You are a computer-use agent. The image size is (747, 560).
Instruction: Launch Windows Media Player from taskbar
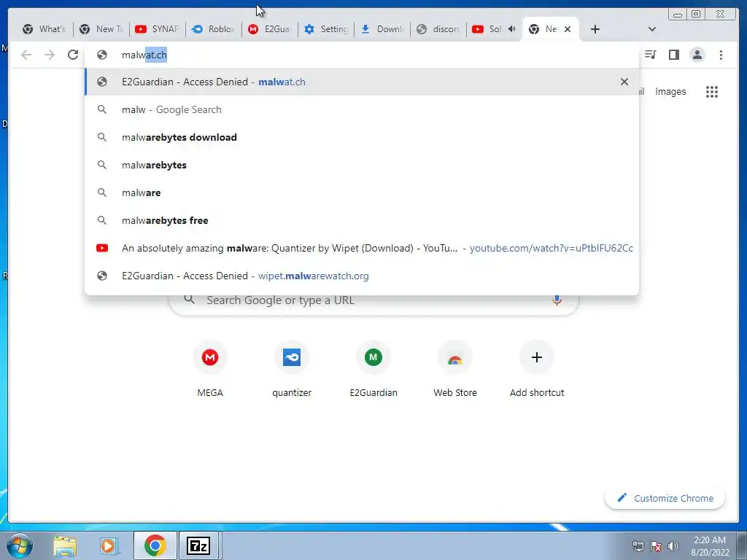(x=109, y=545)
